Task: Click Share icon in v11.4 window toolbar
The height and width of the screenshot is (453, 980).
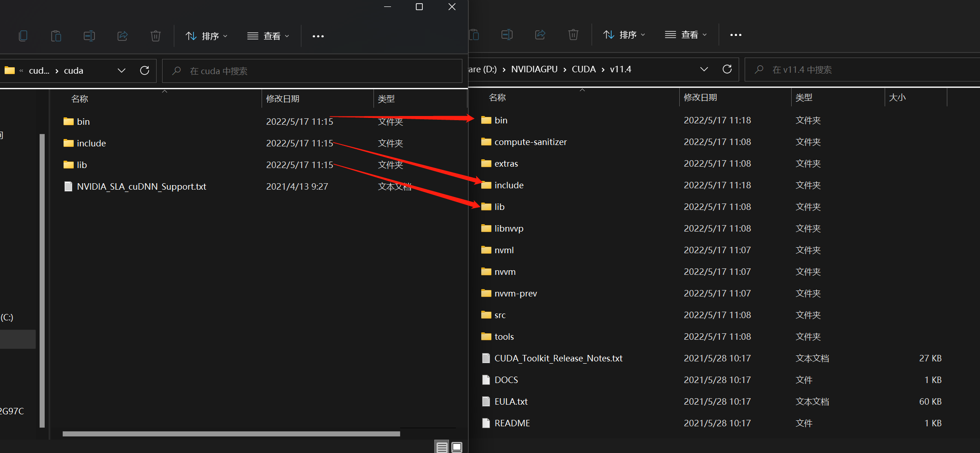Action: (x=540, y=35)
